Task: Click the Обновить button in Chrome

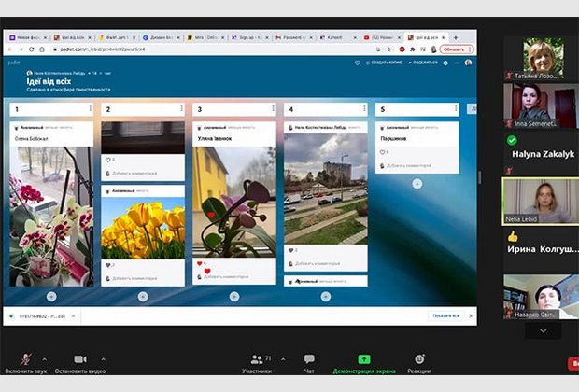Action: click(x=458, y=49)
